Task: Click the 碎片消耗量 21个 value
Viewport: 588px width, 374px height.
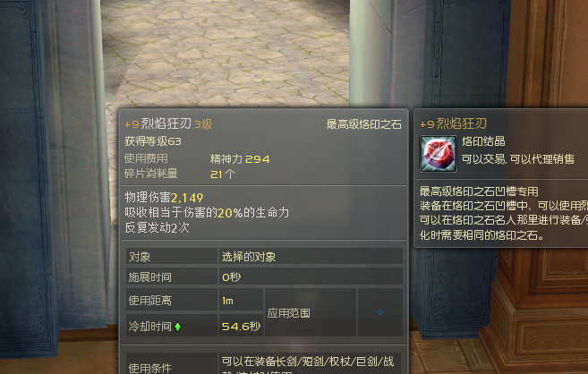Action: point(223,174)
